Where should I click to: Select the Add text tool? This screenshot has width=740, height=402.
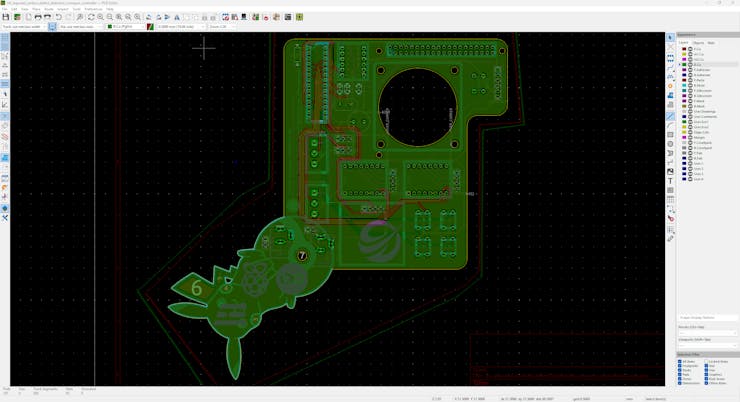(670, 181)
